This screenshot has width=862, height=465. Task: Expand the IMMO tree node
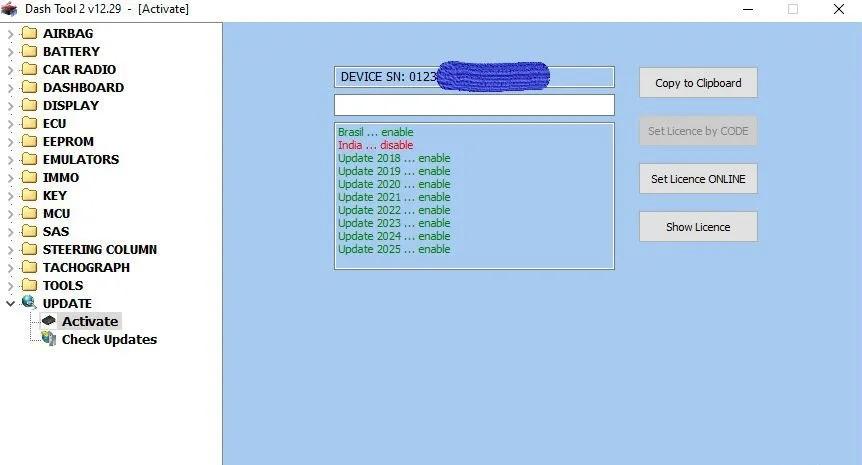point(10,178)
